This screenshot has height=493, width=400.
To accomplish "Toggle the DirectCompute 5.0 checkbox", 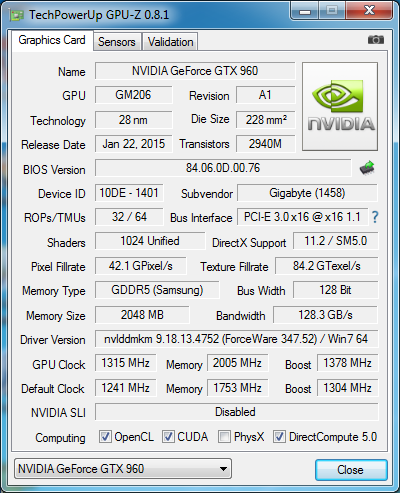I will point(279,436).
